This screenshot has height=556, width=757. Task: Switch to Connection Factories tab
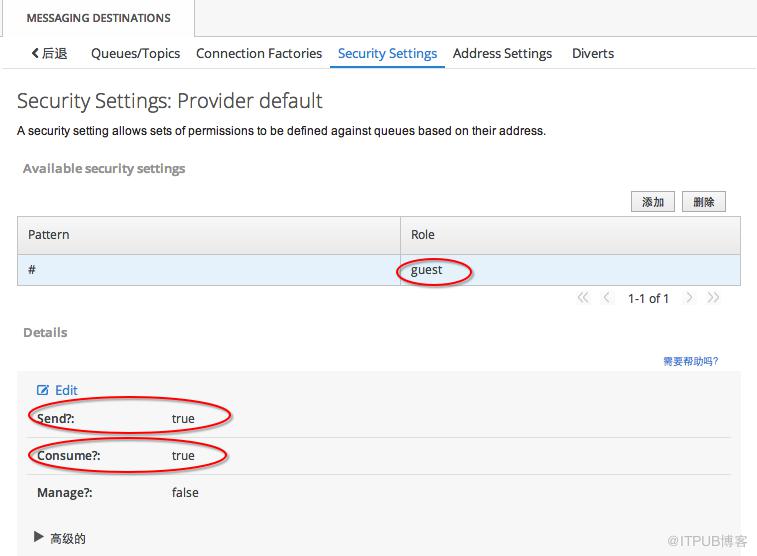259,53
